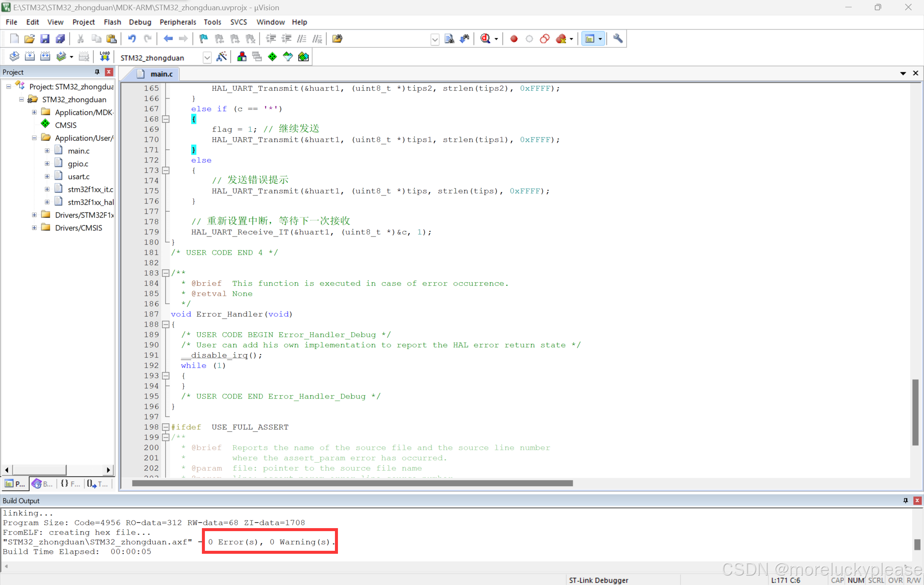Click Rebuild all target files icon
Image resolution: width=924 pixels, height=585 pixels.
pyautogui.click(x=45, y=57)
